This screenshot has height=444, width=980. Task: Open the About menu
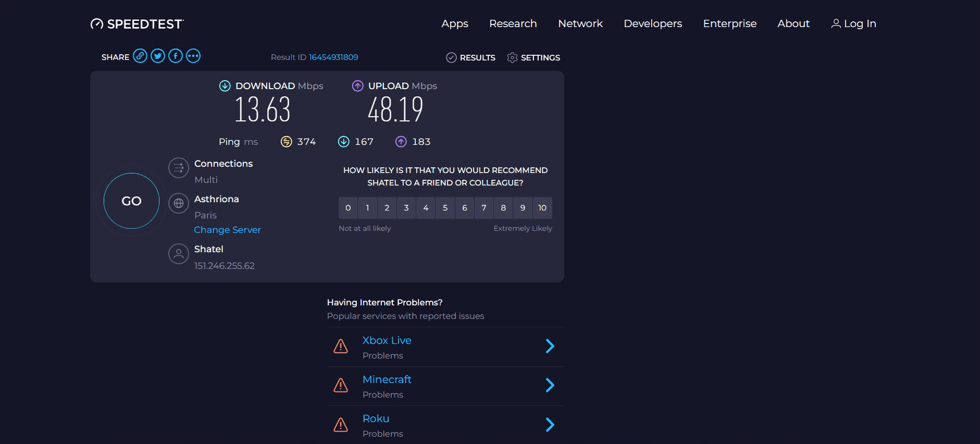pyautogui.click(x=793, y=23)
